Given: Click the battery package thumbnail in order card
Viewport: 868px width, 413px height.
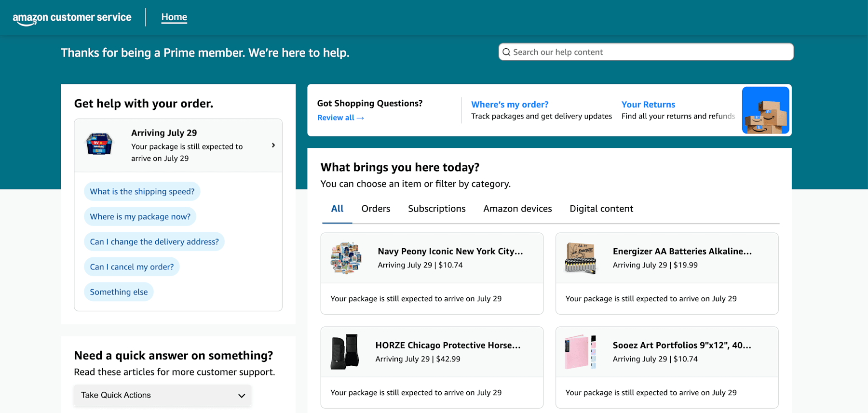Looking at the screenshot, I should coord(99,144).
